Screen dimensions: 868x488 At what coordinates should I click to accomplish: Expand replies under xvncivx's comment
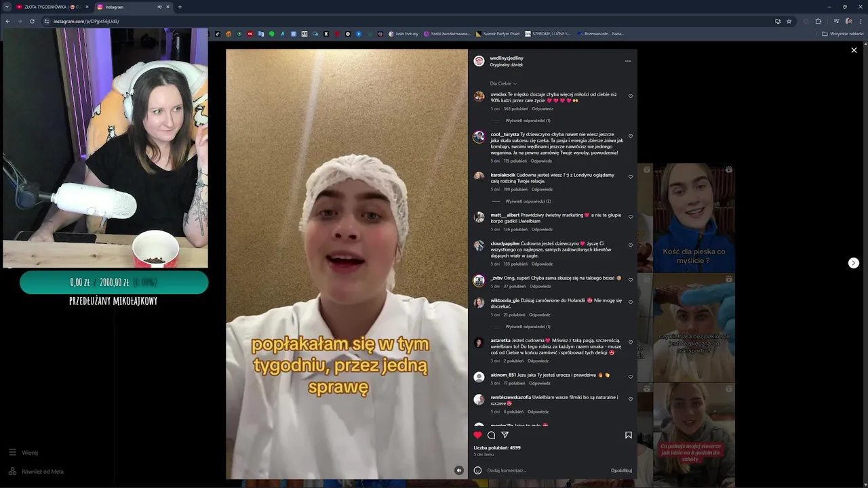[528, 121]
